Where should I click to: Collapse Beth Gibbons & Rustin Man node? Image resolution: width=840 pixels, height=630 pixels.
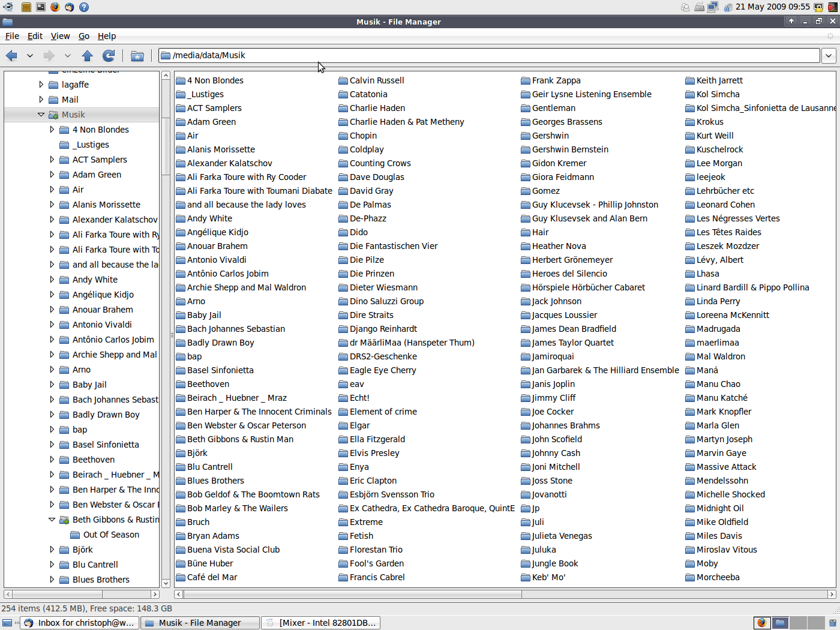coord(52,520)
